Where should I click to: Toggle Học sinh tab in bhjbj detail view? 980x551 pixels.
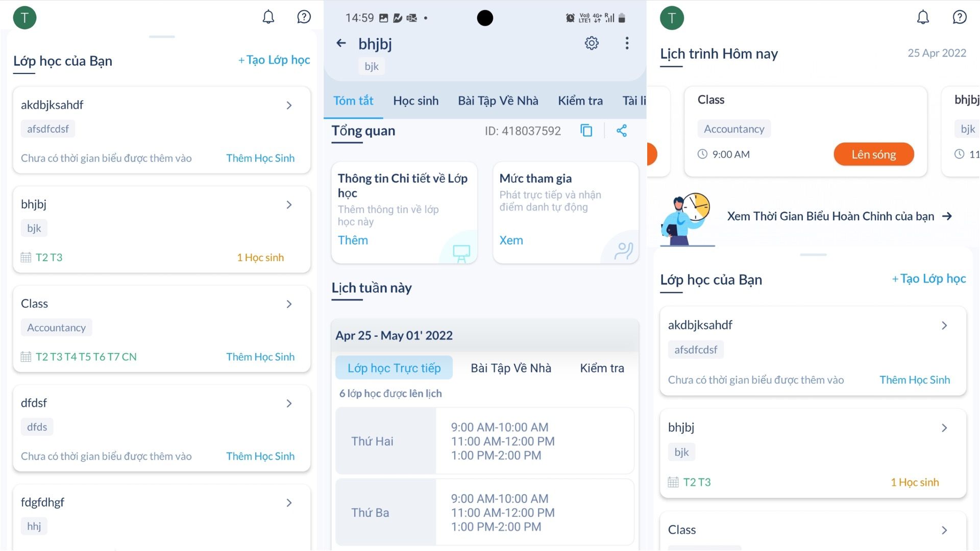pos(416,100)
